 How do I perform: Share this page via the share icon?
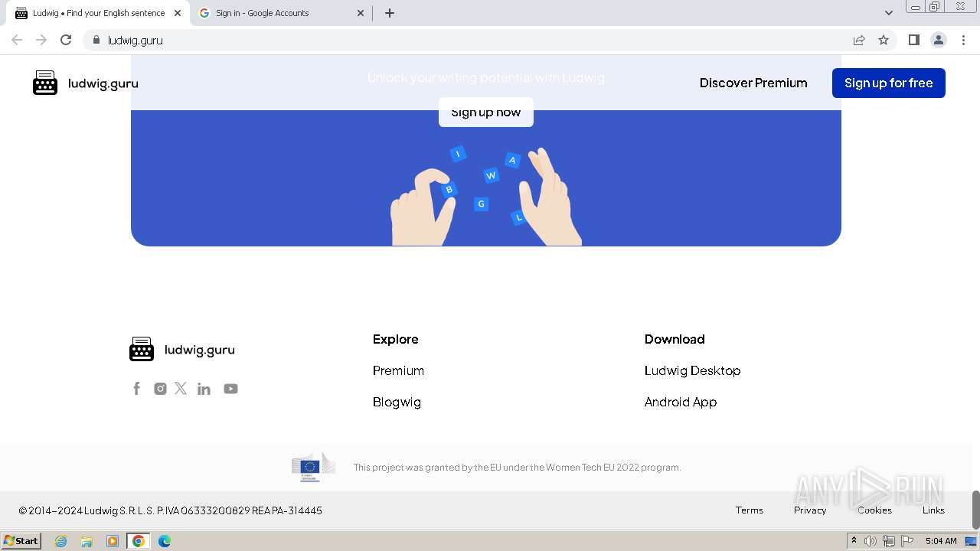859,40
